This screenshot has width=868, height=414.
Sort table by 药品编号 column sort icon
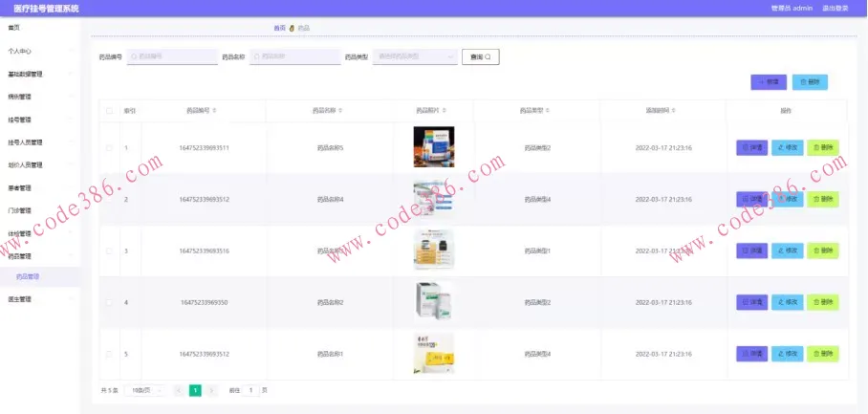pos(214,111)
